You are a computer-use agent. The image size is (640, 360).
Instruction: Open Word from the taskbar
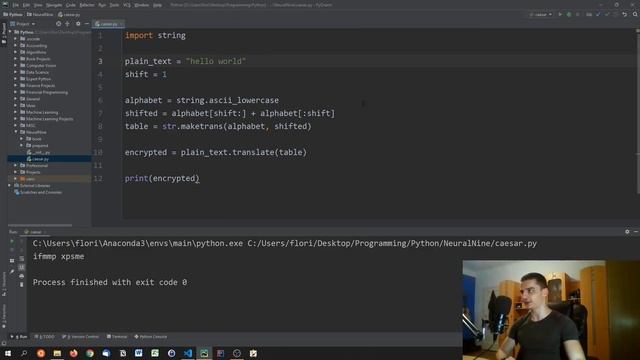139,353
